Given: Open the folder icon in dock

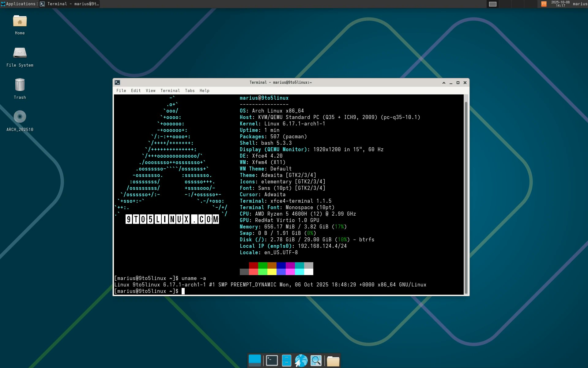Looking at the screenshot, I should pos(333,361).
